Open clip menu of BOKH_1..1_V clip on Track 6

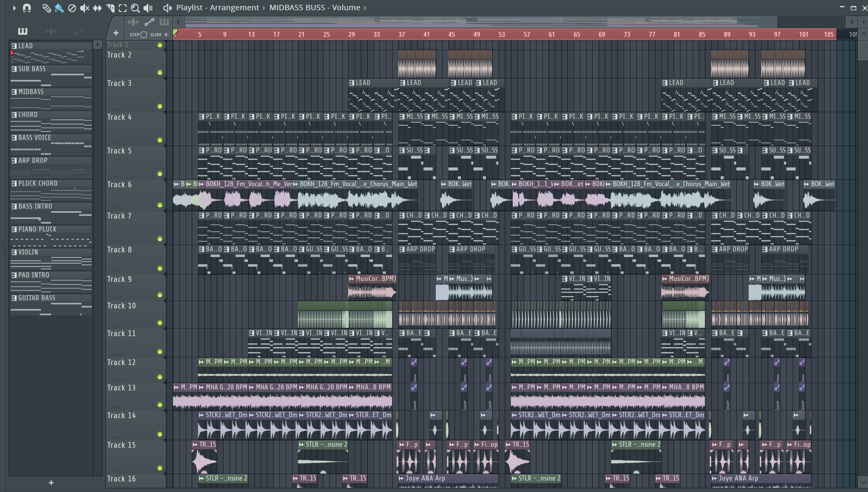pyautogui.click(x=514, y=184)
